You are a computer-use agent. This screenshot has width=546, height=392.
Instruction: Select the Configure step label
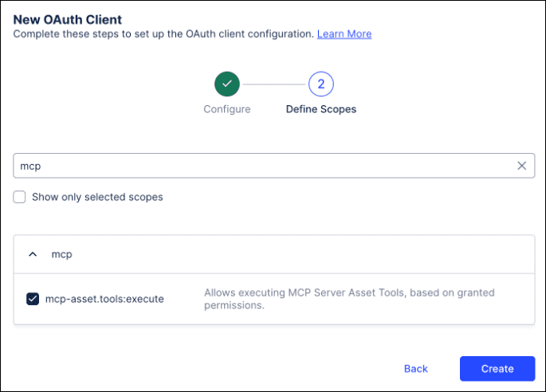click(227, 109)
